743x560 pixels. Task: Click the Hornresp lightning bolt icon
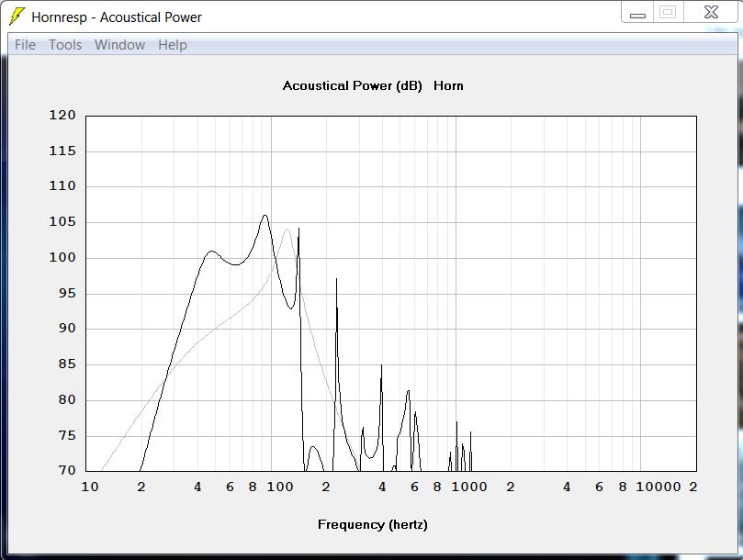click(17, 17)
